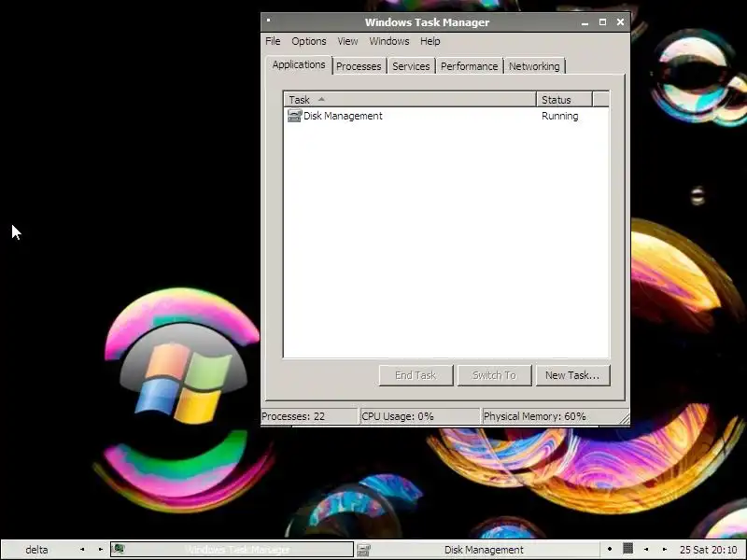This screenshot has height=560, width=747.
Task: Click the right arrow next to delta
Action: coord(100,550)
